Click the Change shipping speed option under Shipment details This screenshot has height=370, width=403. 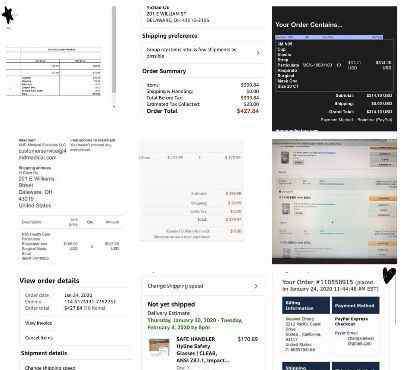(x=50, y=367)
